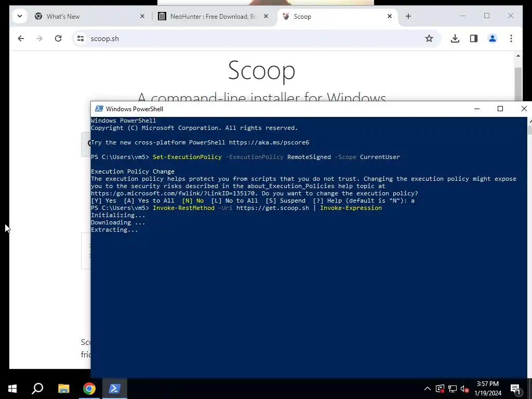Open network status tray icon
532x399 pixels.
453,389
